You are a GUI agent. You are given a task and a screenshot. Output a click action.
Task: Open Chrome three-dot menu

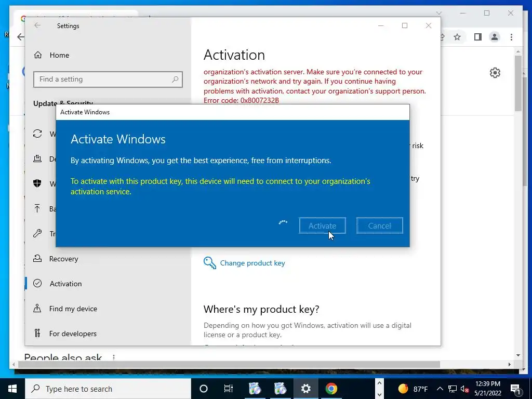[x=511, y=37]
